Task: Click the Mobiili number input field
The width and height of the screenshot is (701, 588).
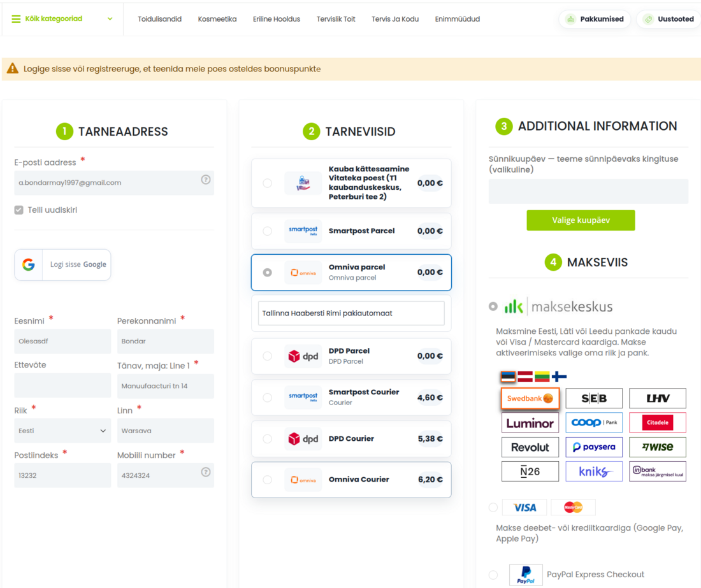Action: coord(166,475)
